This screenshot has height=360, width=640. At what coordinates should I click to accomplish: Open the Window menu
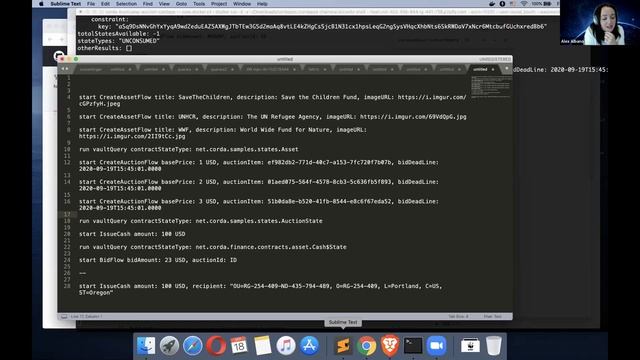(242, 4)
